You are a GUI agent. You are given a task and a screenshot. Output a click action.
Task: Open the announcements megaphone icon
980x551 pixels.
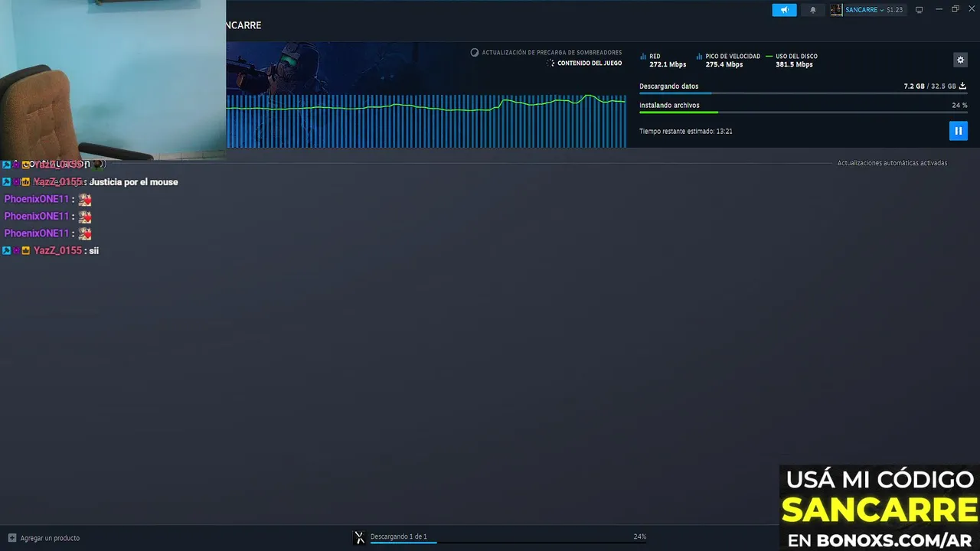tap(784, 10)
